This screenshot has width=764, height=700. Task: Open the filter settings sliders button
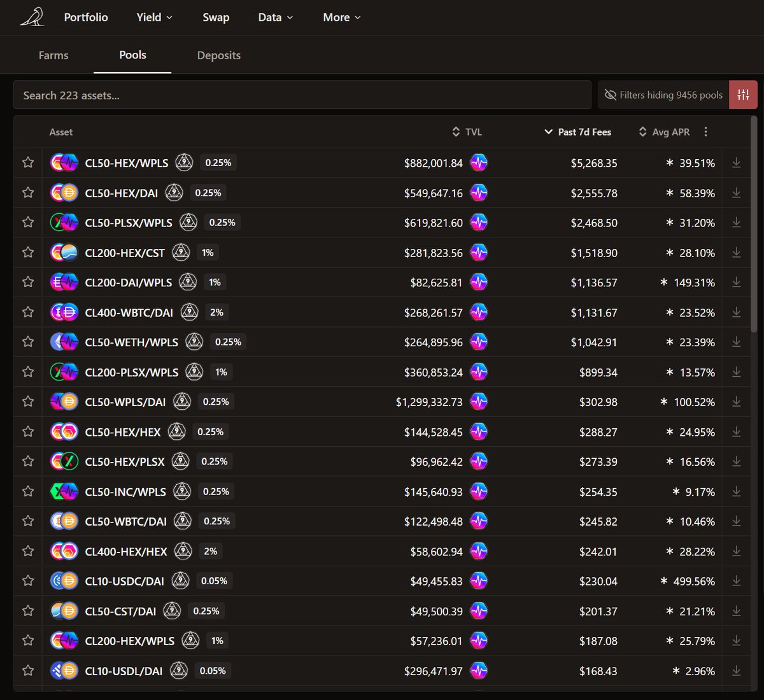[x=743, y=95]
